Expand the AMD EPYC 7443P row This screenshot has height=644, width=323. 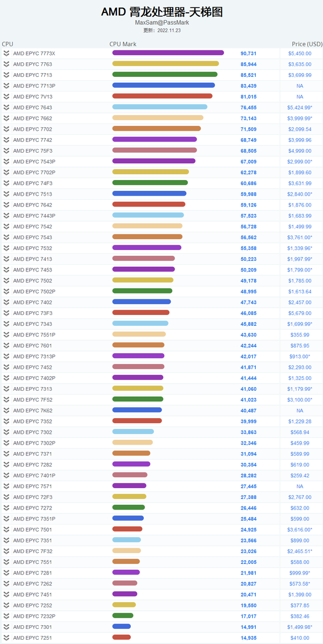pyautogui.click(x=6, y=216)
